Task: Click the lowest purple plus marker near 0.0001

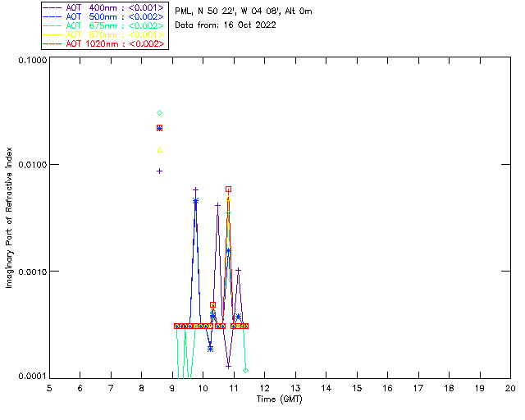Action: 228,367
